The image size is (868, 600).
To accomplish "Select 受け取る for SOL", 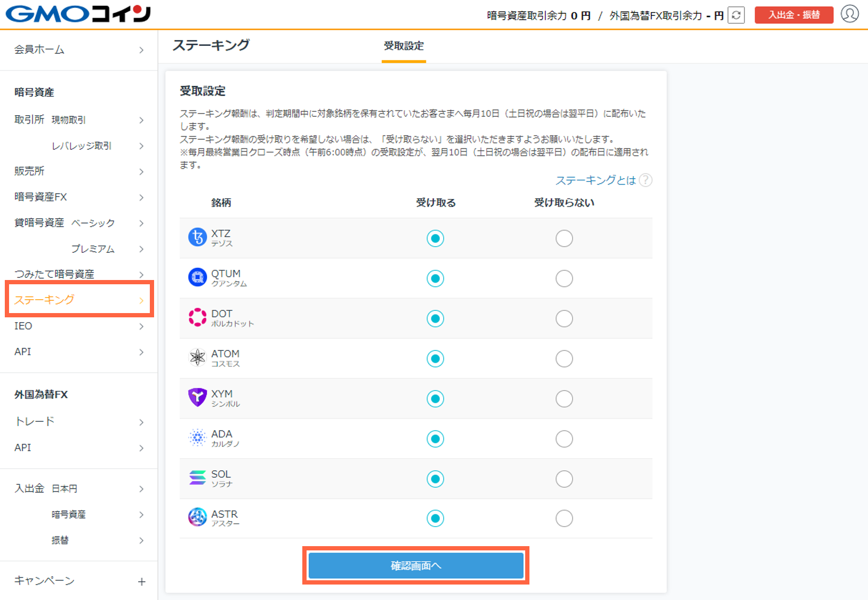I will [435, 479].
